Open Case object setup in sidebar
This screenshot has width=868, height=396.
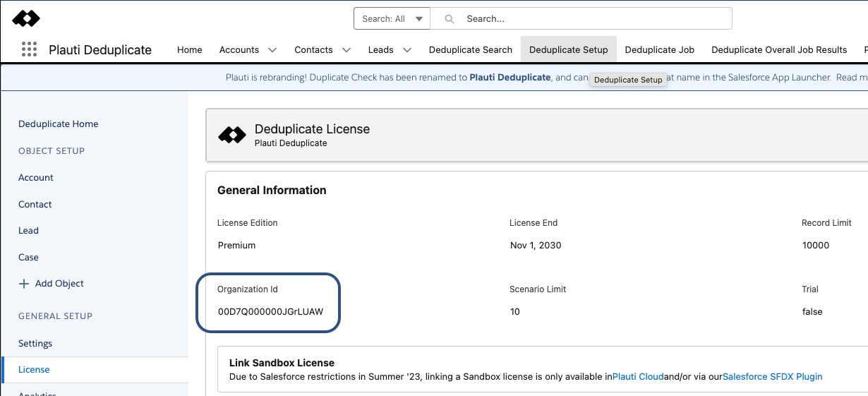pyautogui.click(x=28, y=258)
